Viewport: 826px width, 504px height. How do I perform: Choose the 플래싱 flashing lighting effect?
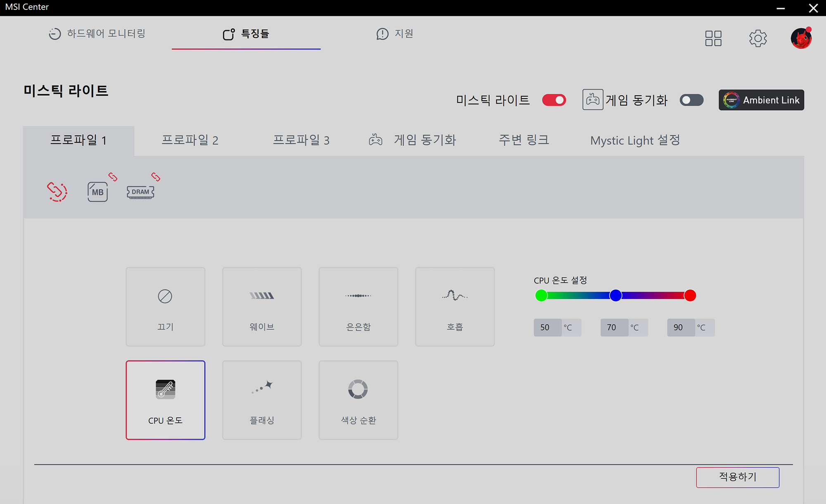pyautogui.click(x=262, y=400)
